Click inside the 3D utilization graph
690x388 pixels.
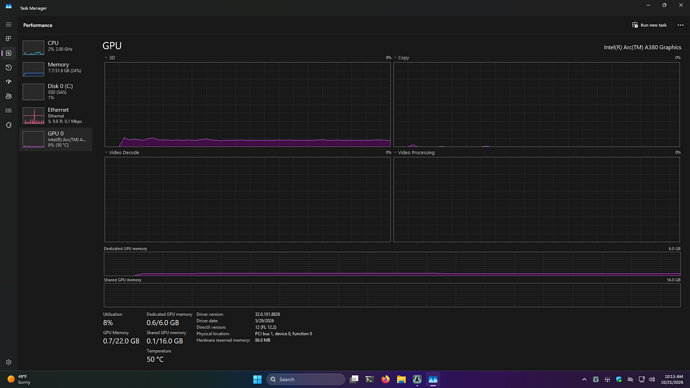click(x=247, y=104)
